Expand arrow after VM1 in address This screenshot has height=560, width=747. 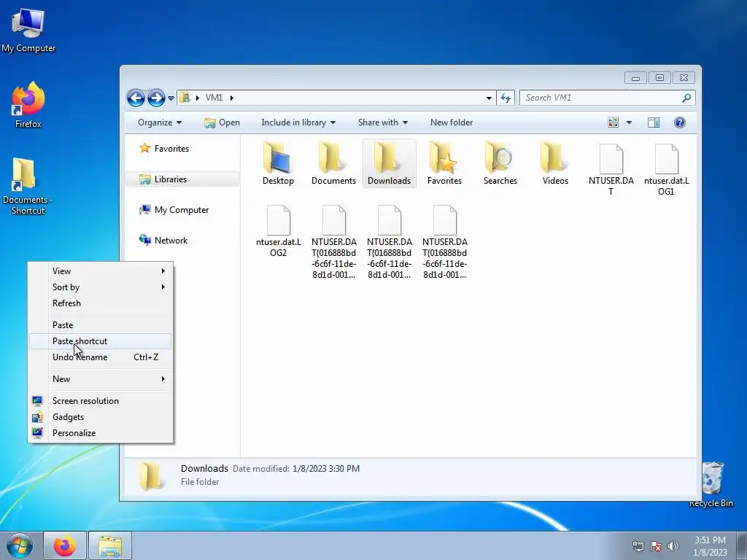point(232,98)
